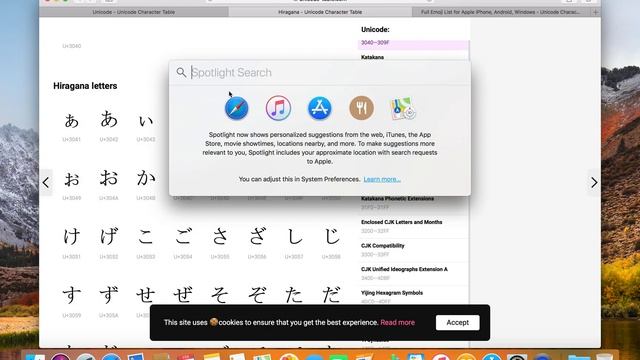The width and height of the screenshot is (640, 360).
Task: Click the iTunes music icon in Spotlight
Action: click(x=278, y=108)
